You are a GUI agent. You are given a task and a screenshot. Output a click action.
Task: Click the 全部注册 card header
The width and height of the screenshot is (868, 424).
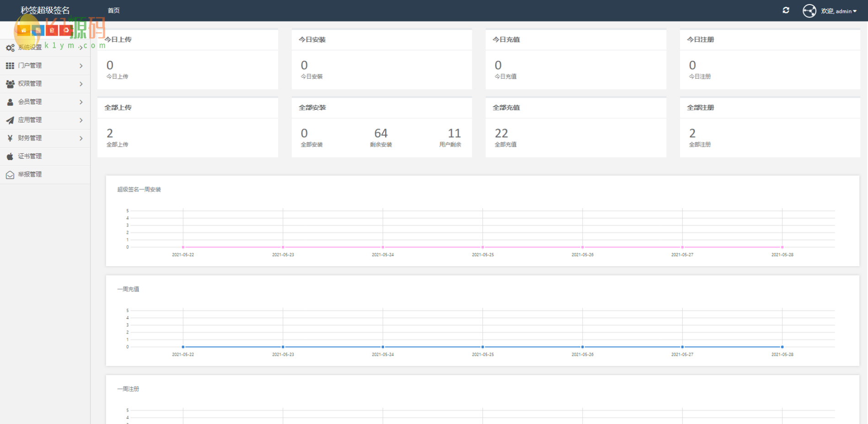(x=770, y=108)
